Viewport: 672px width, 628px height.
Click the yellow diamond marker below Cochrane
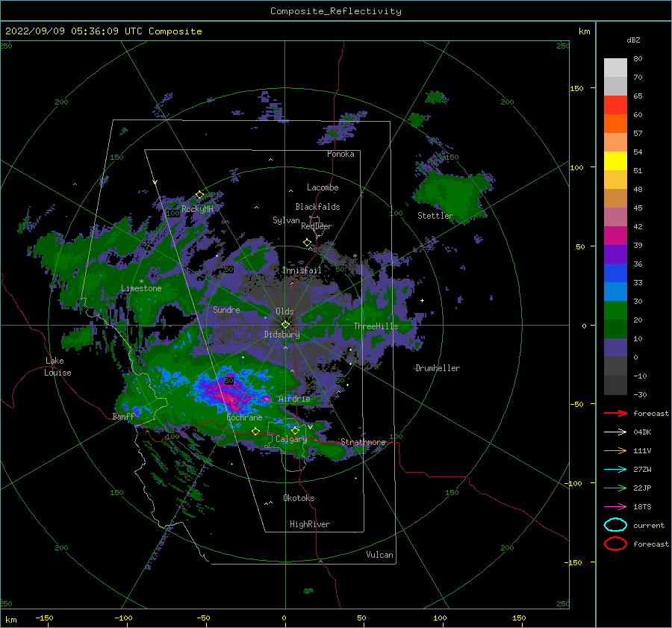[x=255, y=432]
